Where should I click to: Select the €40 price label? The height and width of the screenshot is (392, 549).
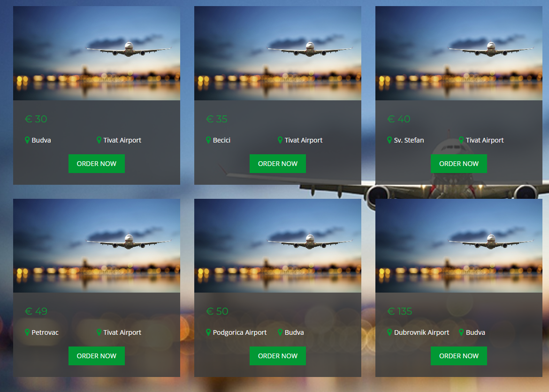point(399,119)
